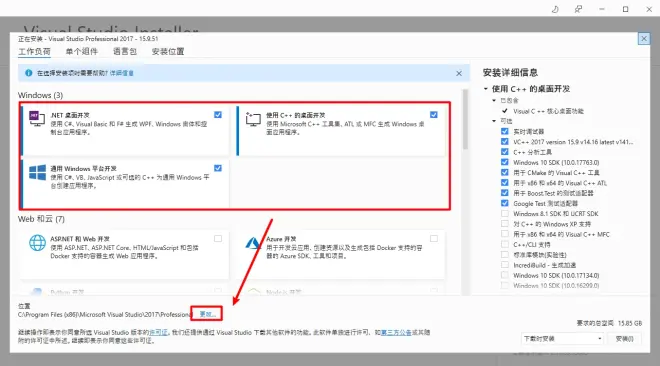Click the pin feedback icon in title bar
The image size is (660, 366).
(578, 9)
